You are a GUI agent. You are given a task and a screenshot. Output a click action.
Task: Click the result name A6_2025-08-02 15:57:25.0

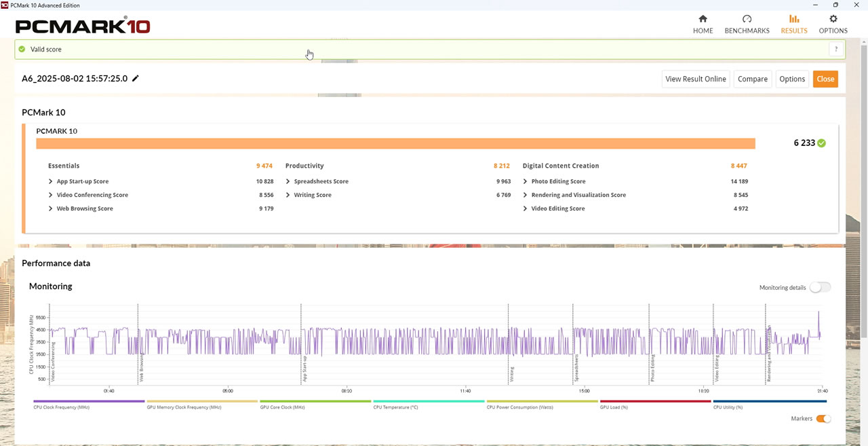[x=75, y=79]
